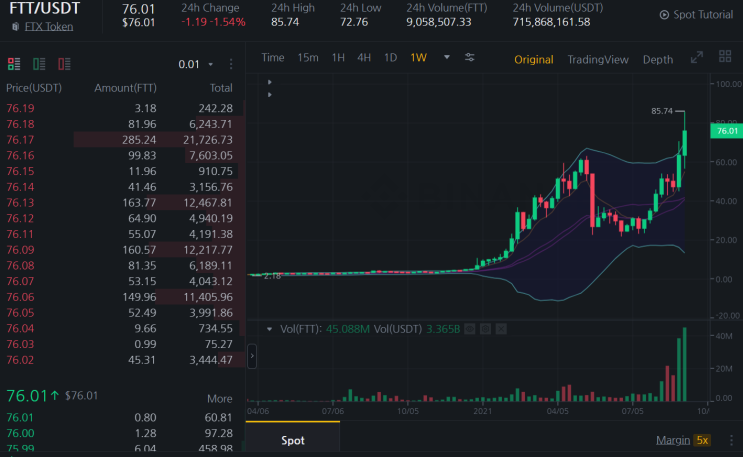
Task: Click the 24h Change value -1.19 -1.54%
Action: click(213, 22)
